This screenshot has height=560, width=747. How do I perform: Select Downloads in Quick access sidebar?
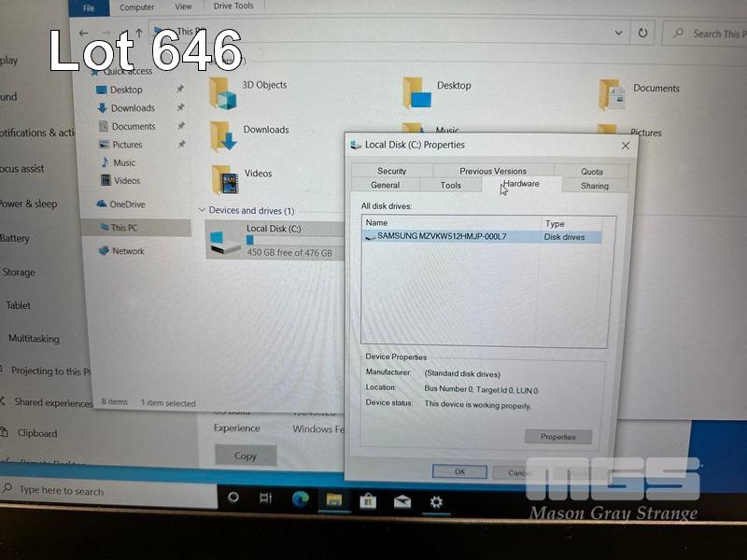coord(133,108)
